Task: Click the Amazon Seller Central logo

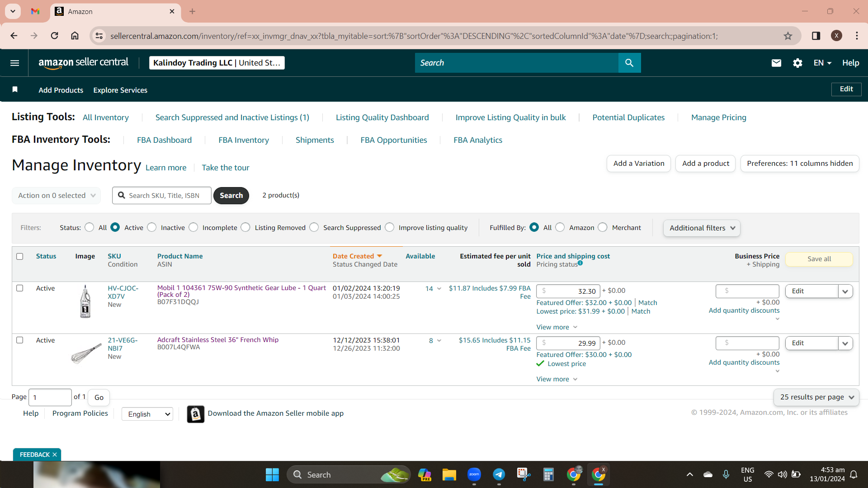Action: pos(83,63)
